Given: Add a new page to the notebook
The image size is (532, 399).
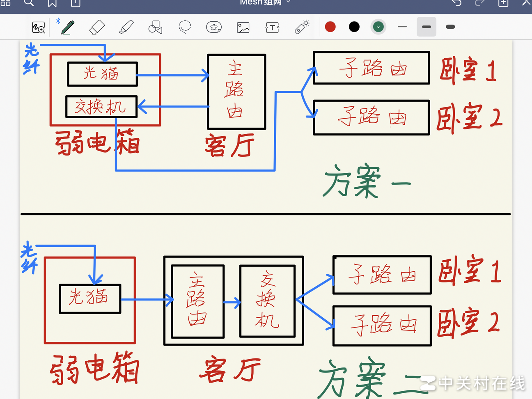Looking at the screenshot, I should pos(502,2).
